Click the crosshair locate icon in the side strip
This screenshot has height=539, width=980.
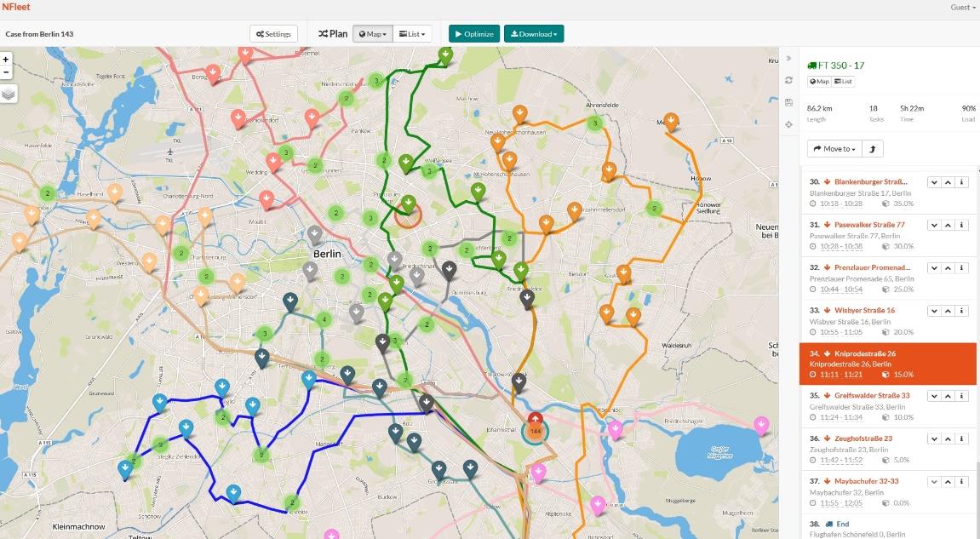788,124
